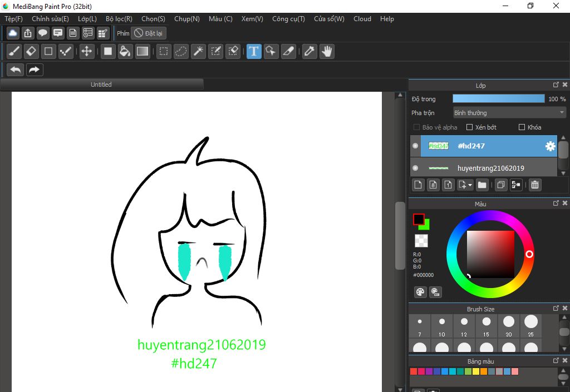Screen dimensions: 570x392
Task: Select the Lasso tool
Action: tap(181, 51)
